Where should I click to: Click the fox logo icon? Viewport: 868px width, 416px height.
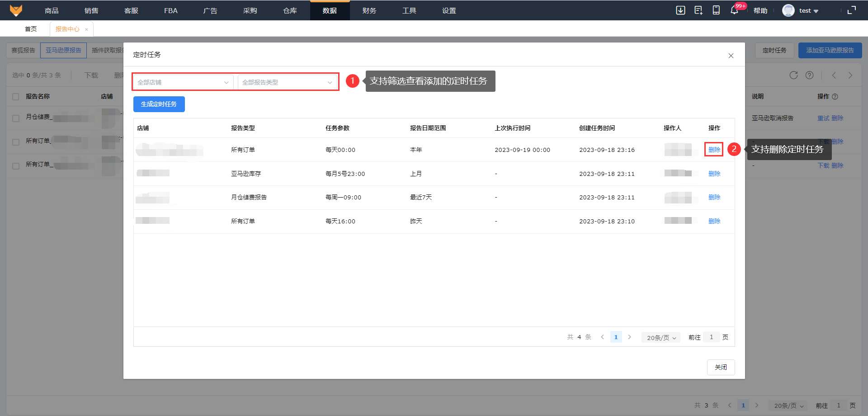point(16,10)
